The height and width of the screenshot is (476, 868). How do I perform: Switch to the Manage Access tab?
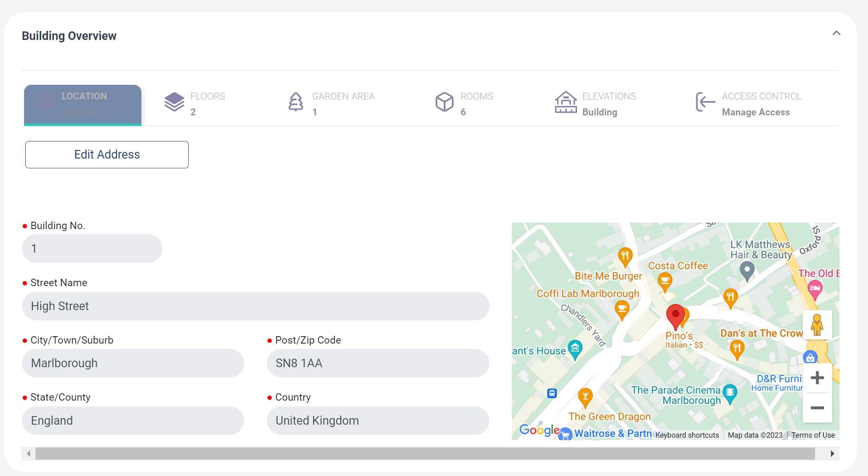756,112
